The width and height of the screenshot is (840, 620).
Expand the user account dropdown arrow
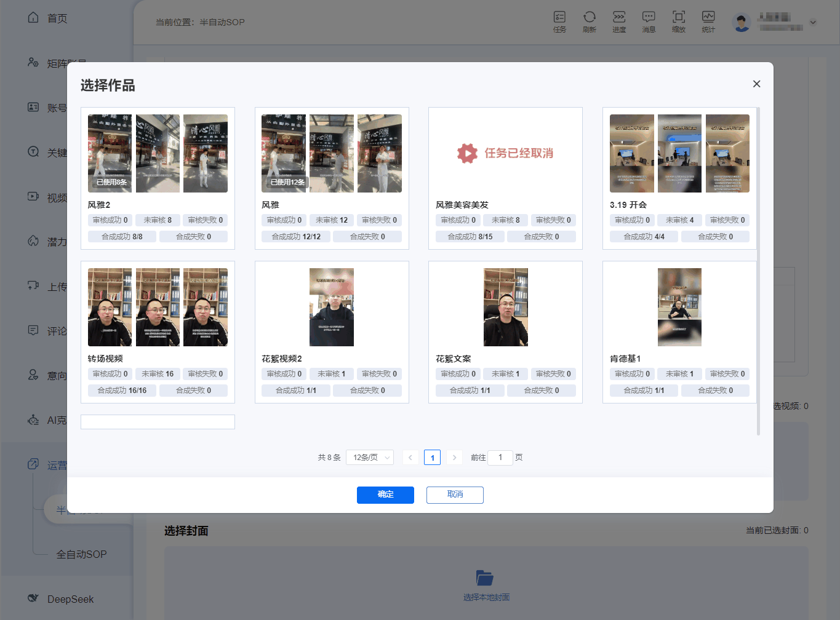pos(813,23)
